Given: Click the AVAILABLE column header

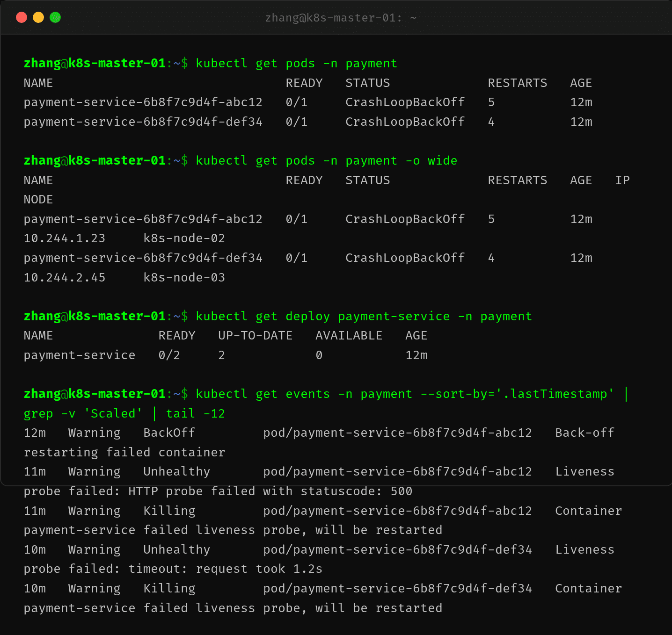Looking at the screenshot, I should tap(349, 335).
